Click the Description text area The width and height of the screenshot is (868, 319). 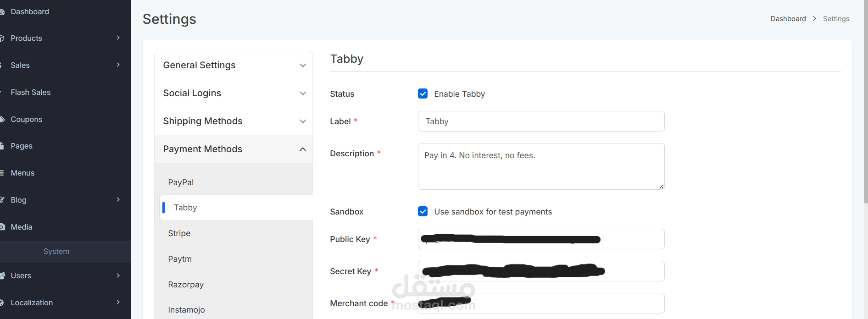coord(541,166)
